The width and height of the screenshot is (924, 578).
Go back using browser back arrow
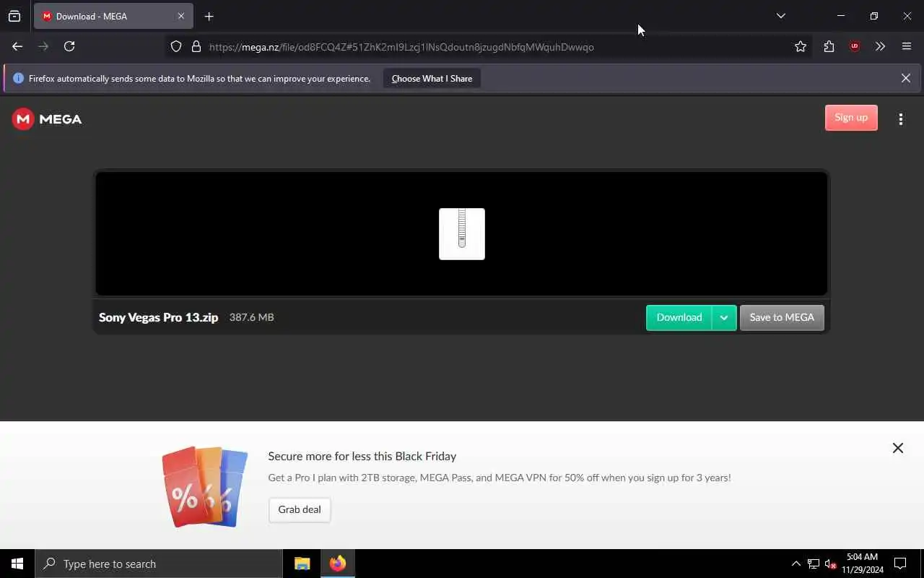pos(17,46)
